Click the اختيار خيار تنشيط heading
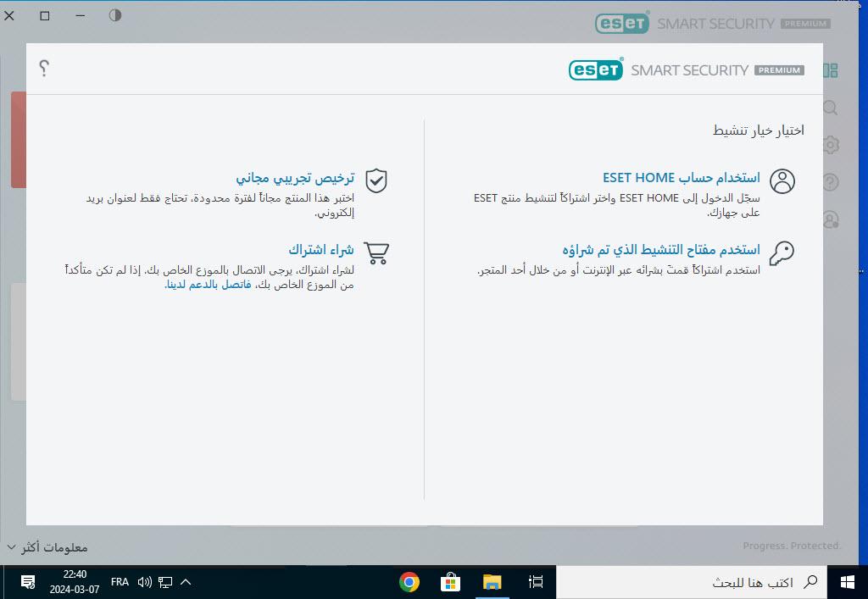This screenshot has width=868, height=599. [x=758, y=130]
